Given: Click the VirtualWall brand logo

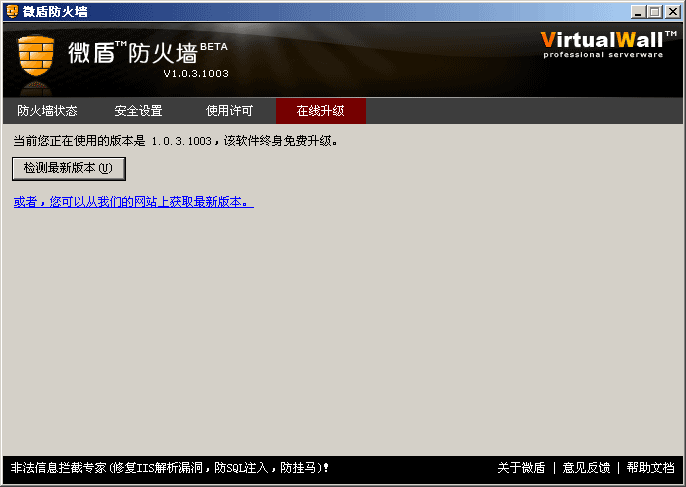Looking at the screenshot, I should (x=608, y=45).
